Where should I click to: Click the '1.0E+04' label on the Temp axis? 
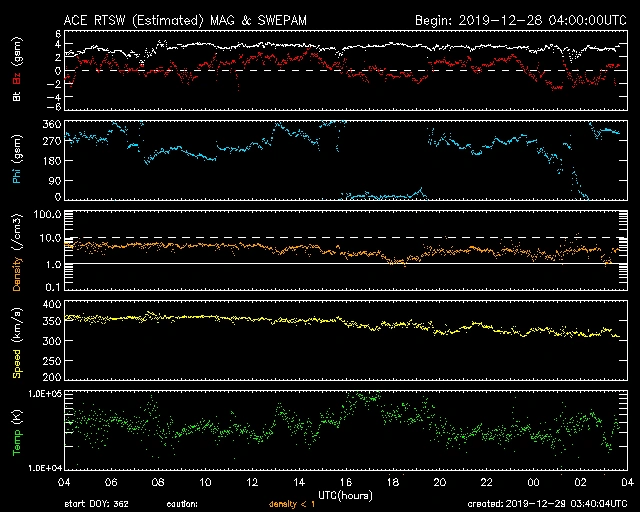click(x=45, y=468)
